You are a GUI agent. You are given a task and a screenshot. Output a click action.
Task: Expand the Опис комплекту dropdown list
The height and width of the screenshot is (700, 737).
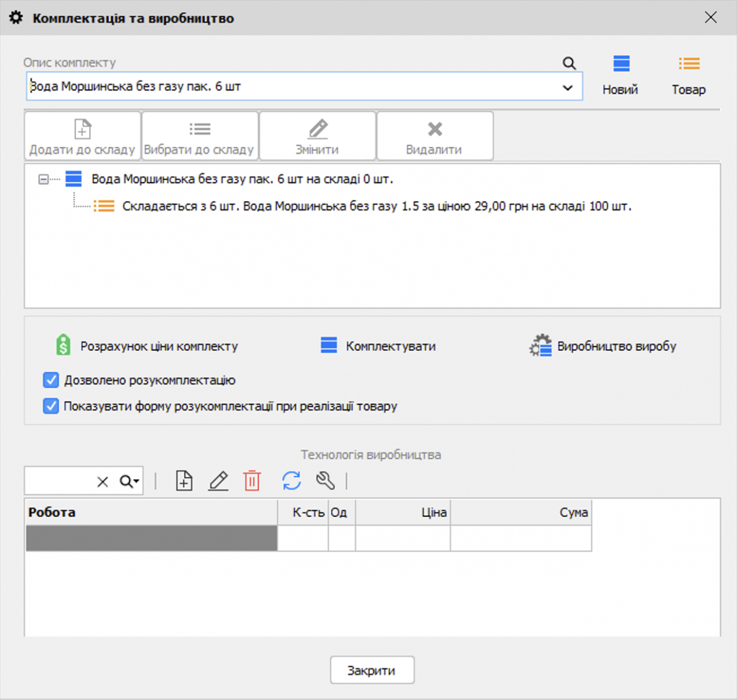[x=567, y=87]
